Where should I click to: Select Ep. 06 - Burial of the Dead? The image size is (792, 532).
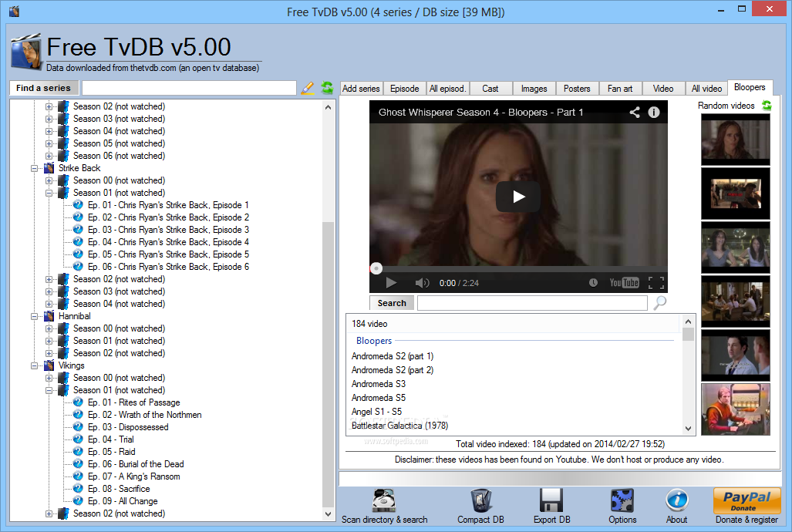click(136, 464)
